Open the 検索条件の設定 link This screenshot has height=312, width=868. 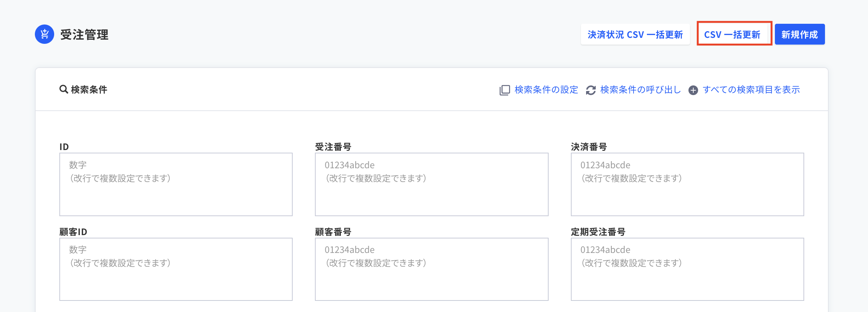[546, 90]
